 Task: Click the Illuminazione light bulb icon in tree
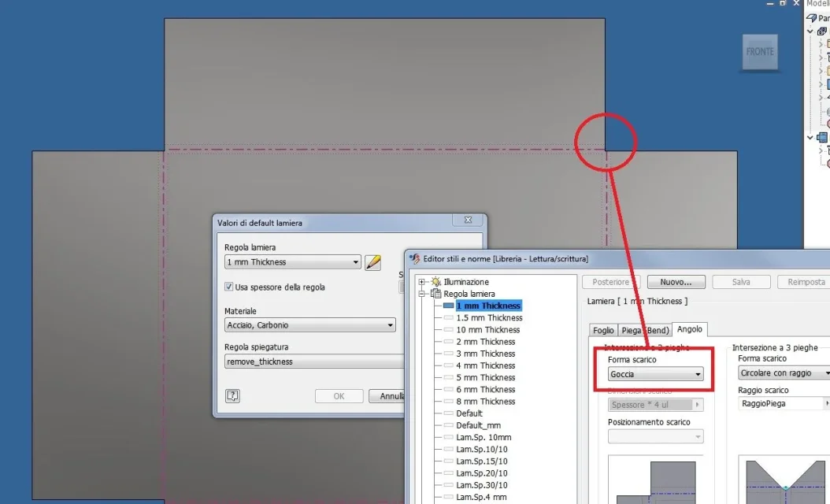(435, 282)
